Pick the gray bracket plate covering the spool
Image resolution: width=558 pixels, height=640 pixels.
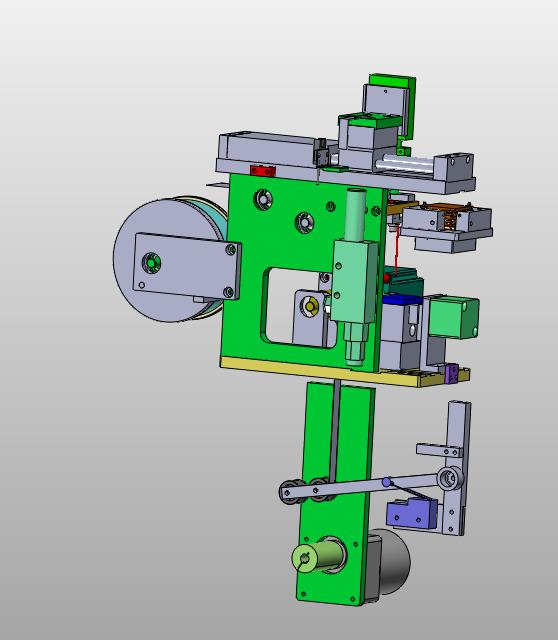pos(187,266)
